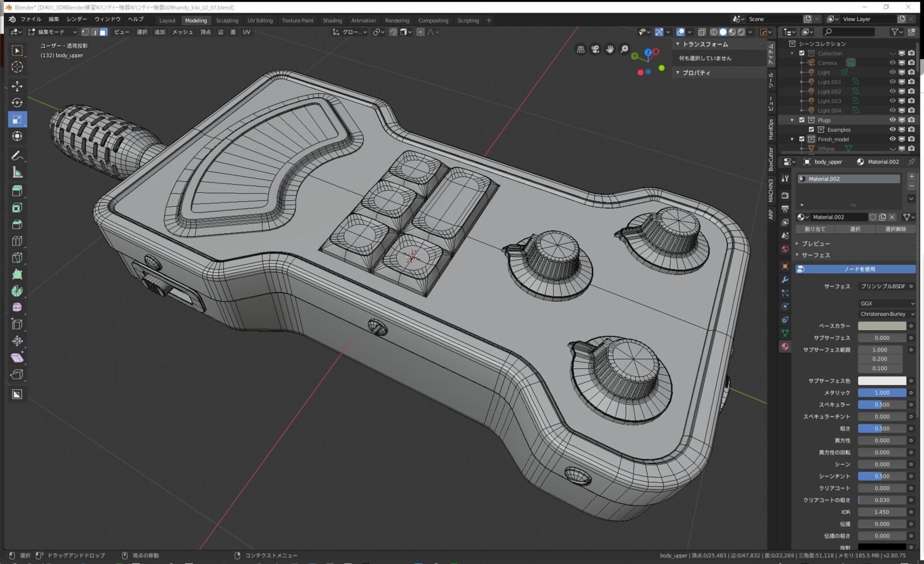Uncheck the Plugs collection checkbox
The height and width of the screenshot is (564, 924).
802,120
